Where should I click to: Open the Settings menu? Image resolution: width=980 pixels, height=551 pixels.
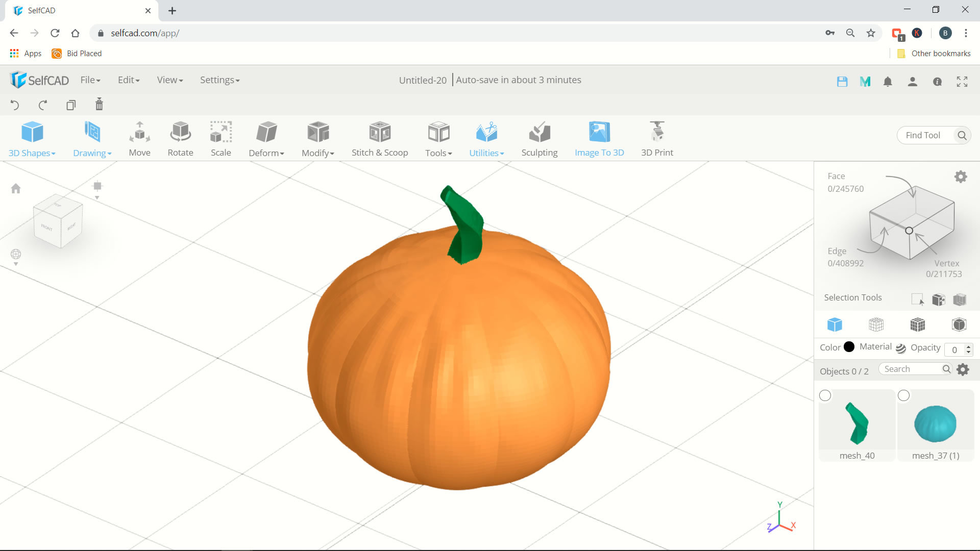pos(219,80)
